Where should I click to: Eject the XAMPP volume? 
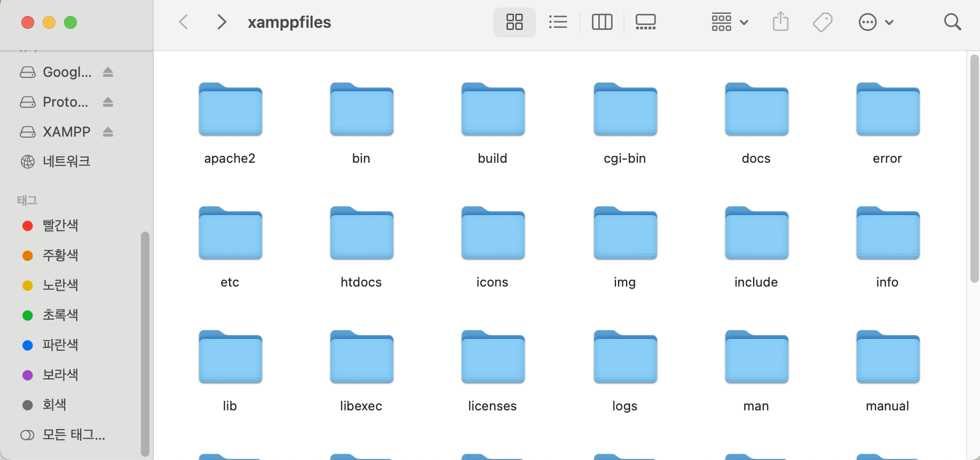pos(108,132)
